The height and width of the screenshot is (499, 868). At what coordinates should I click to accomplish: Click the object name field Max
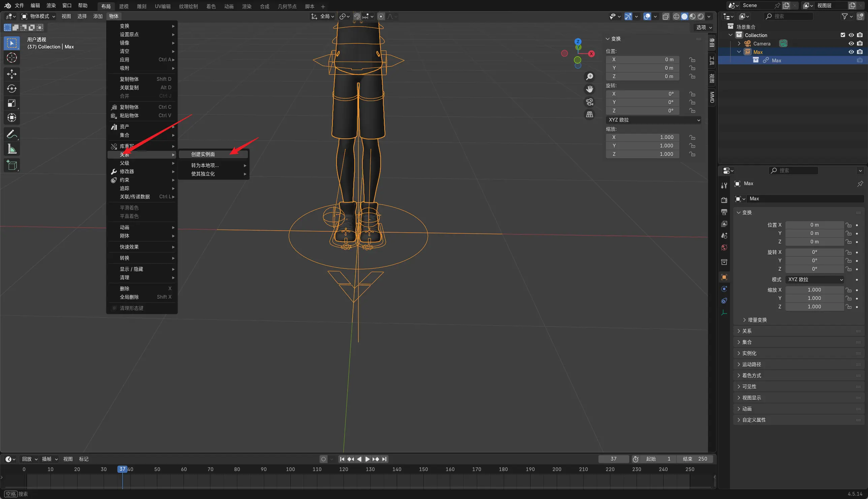pyautogui.click(x=805, y=199)
